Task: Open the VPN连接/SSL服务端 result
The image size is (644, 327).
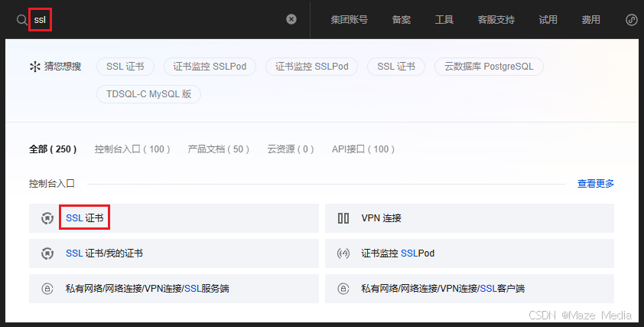Action: pos(174,289)
